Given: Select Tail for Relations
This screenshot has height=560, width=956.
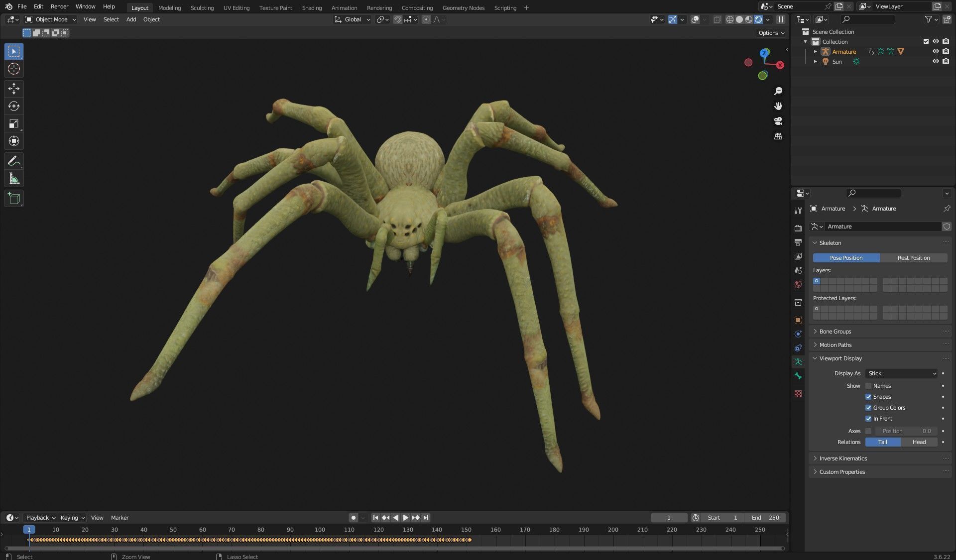Looking at the screenshot, I should pos(883,442).
